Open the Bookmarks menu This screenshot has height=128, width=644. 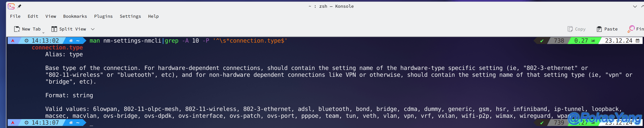(x=75, y=16)
